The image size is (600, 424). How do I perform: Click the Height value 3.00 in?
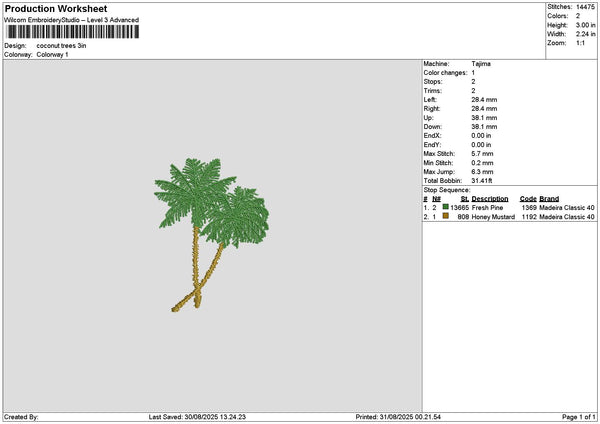[x=585, y=25]
